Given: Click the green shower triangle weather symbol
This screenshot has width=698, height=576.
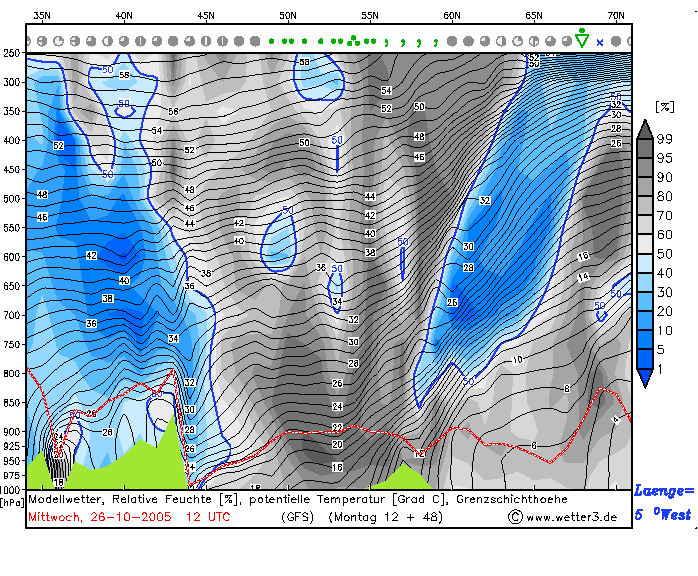Looking at the screenshot, I should click(582, 38).
